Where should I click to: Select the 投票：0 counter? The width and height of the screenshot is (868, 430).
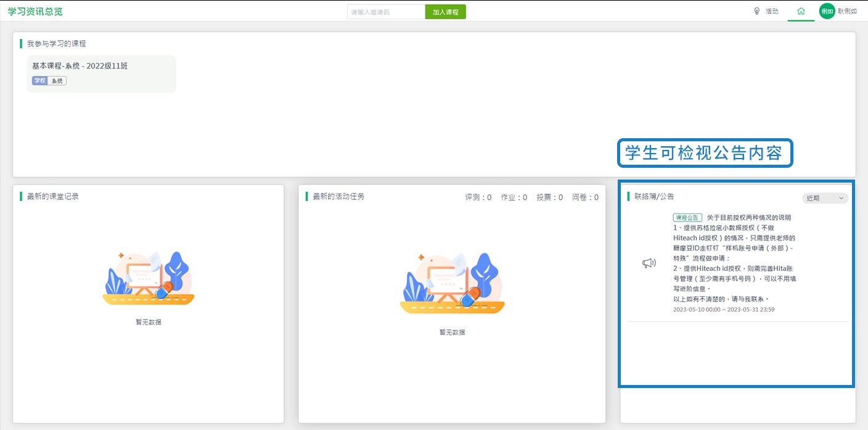549,197
